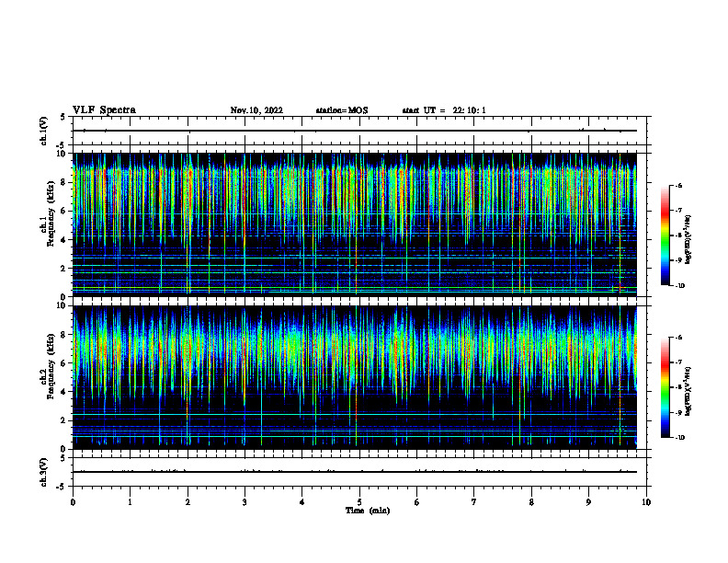Click "-8" label on ch.1 color bar
The height and width of the screenshot is (563, 728).
point(678,236)
